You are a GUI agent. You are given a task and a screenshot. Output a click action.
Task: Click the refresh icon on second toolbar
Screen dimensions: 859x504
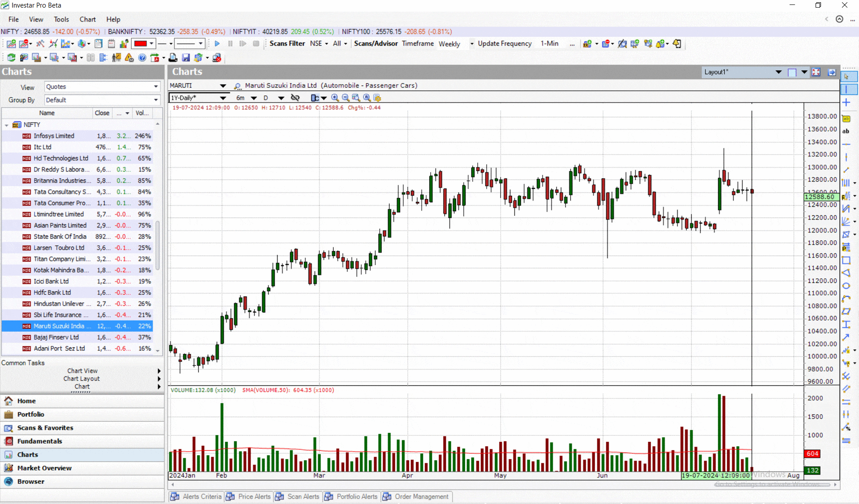coord(11,57)
